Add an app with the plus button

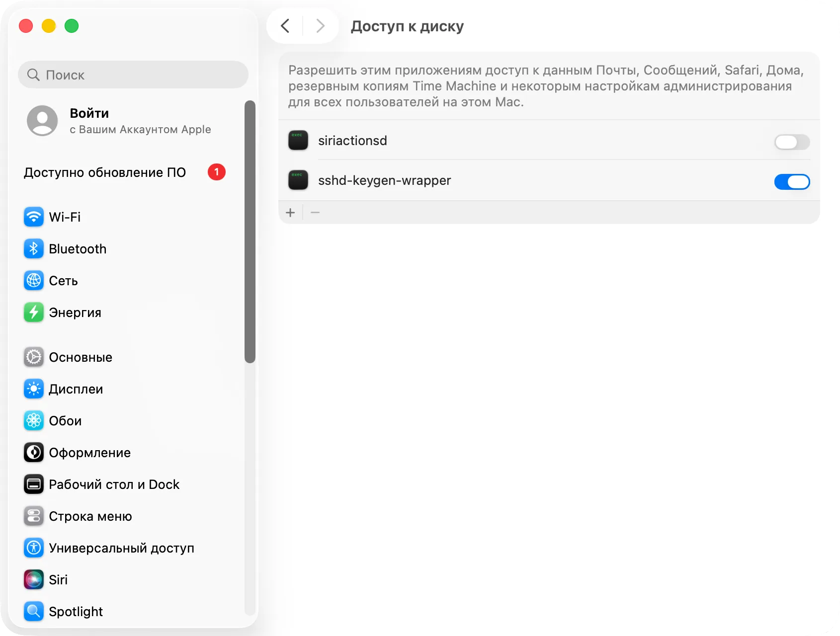coord(290,213)
